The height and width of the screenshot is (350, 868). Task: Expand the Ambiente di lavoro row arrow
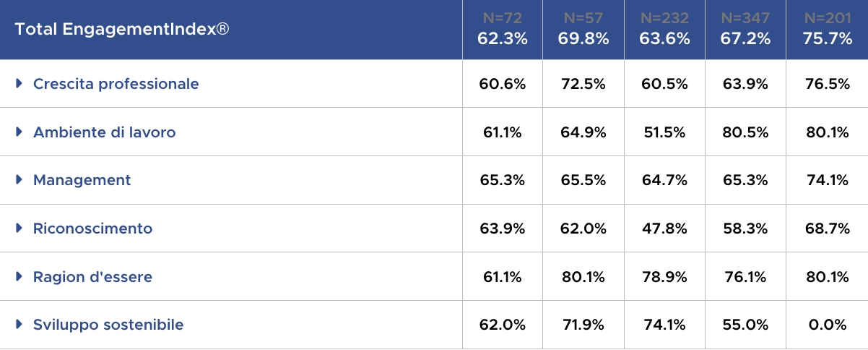tap(19, 132)
